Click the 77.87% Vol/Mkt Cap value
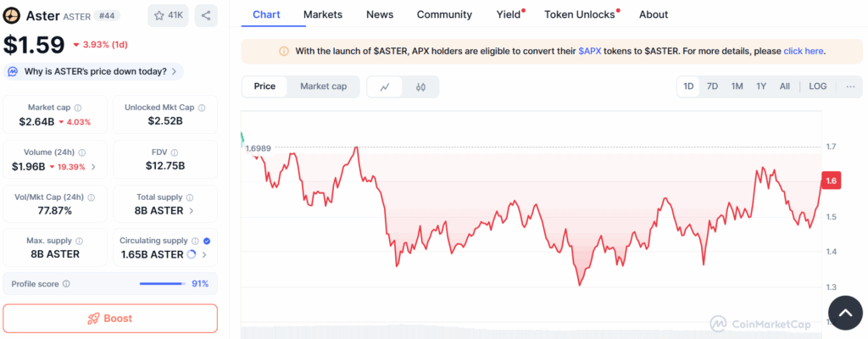 pyautogui.click(x=55, y=210)
